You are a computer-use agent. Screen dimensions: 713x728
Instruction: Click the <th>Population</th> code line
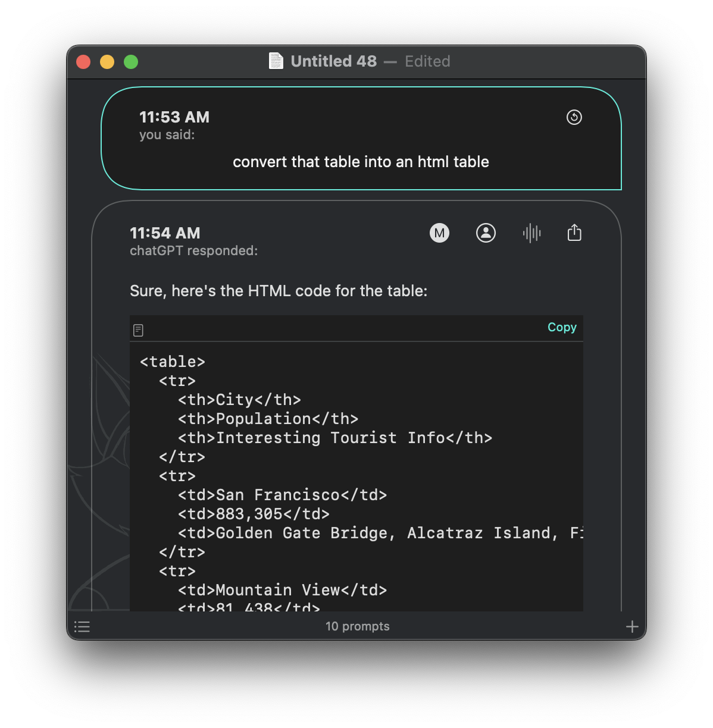click(x=268, y=419)
